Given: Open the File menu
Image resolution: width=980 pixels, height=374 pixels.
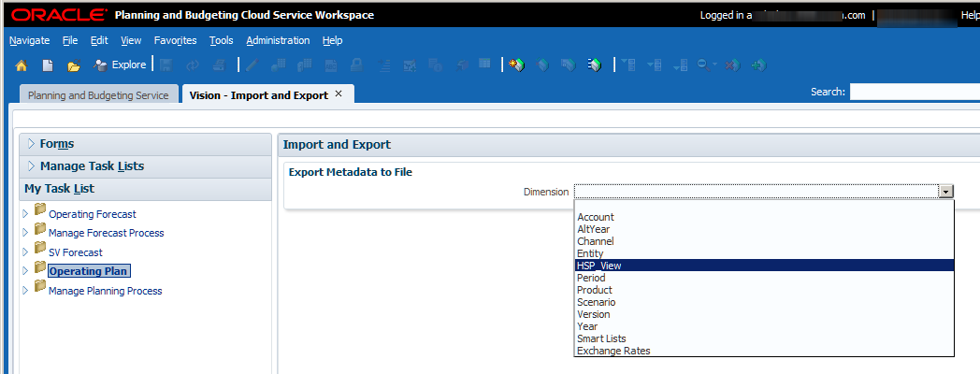Looking at the screenshot, I should pos(70,40).
